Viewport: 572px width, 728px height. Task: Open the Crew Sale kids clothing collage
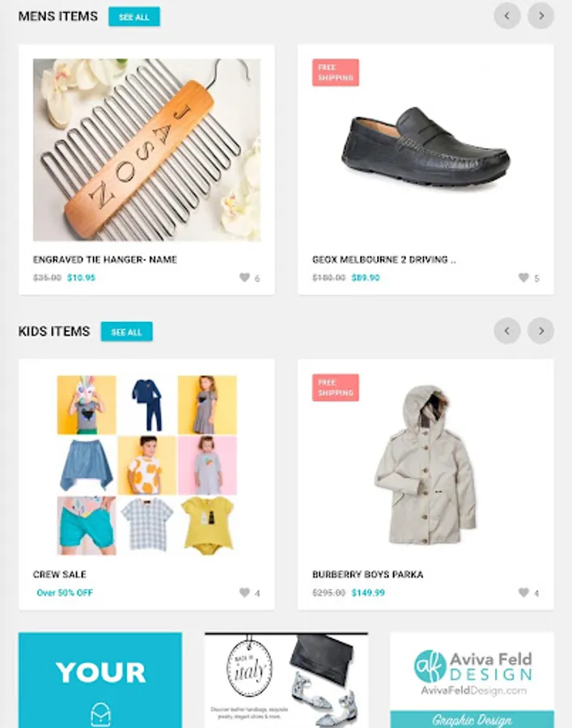[x=146, y=465]
